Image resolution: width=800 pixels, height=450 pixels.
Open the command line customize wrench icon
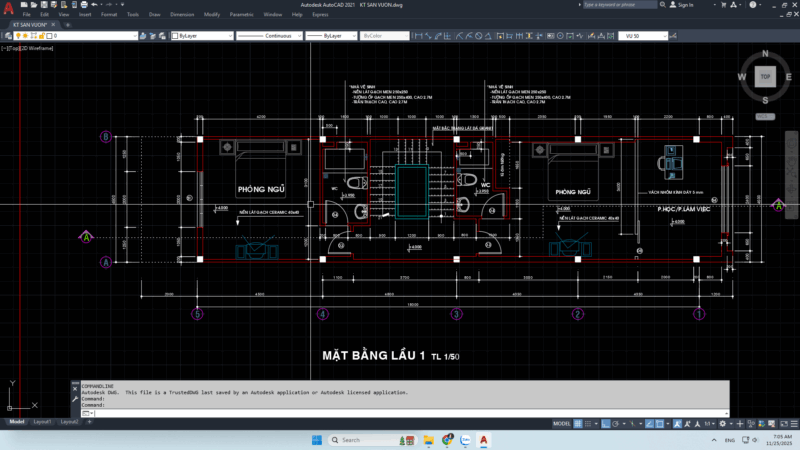tap(75, 398)
